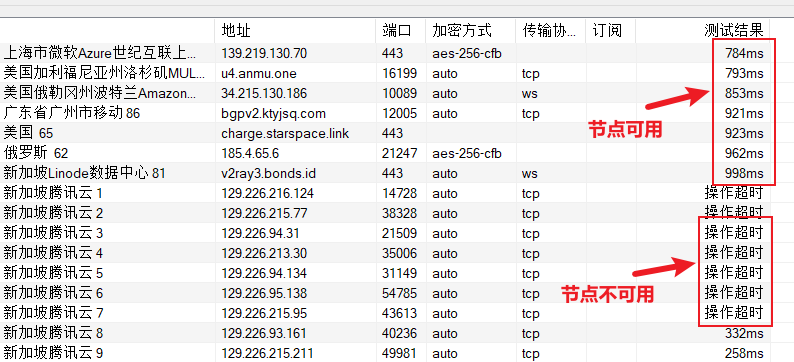Select the 新加坡Linode数据中心 81 node
The height and width of the screenshot is (362, 794).
[x=85, y=173]
